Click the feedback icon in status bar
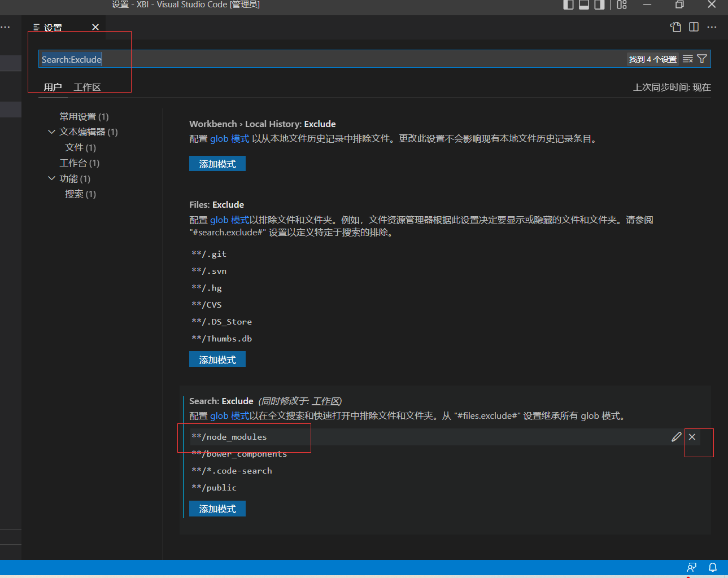Screen dimensions: 728x578 coord(691,567)
